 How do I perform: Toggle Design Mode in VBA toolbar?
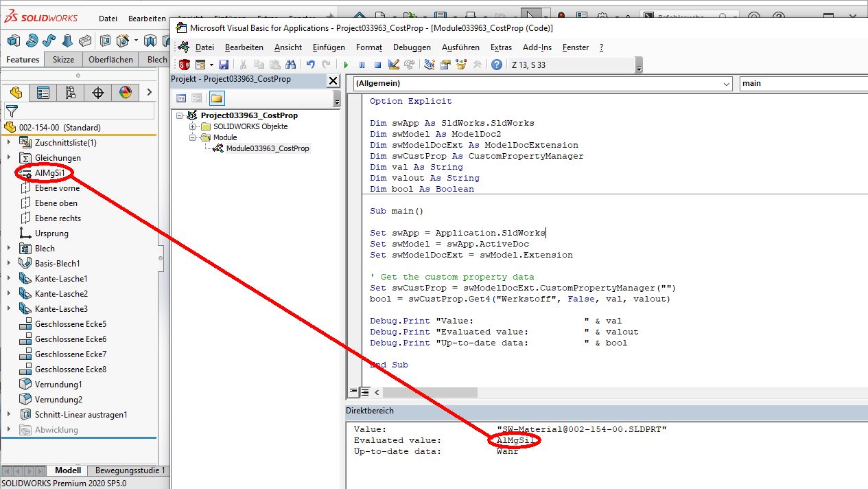tap(394, 65)
